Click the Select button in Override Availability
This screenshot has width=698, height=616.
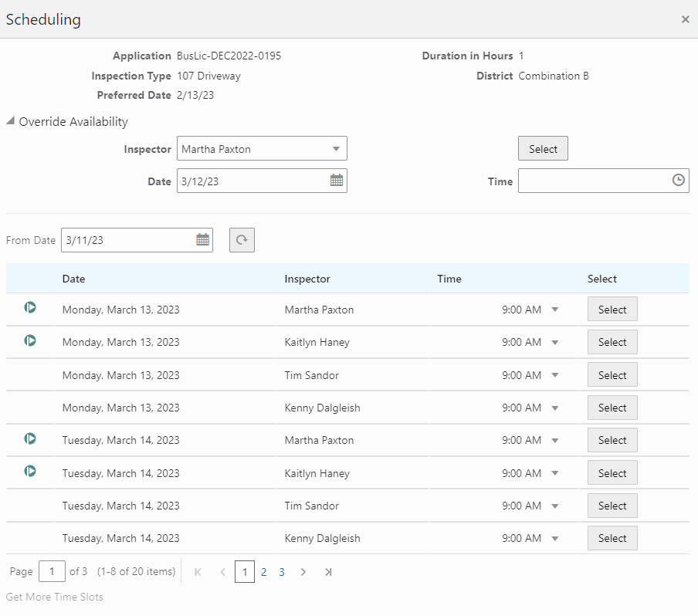click(542, 147)
